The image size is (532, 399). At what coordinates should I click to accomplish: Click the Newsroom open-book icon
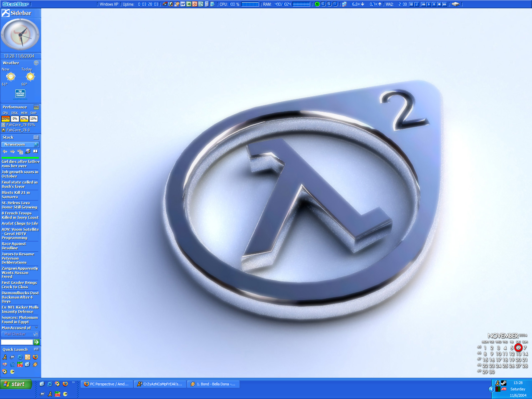coord(35,152)
